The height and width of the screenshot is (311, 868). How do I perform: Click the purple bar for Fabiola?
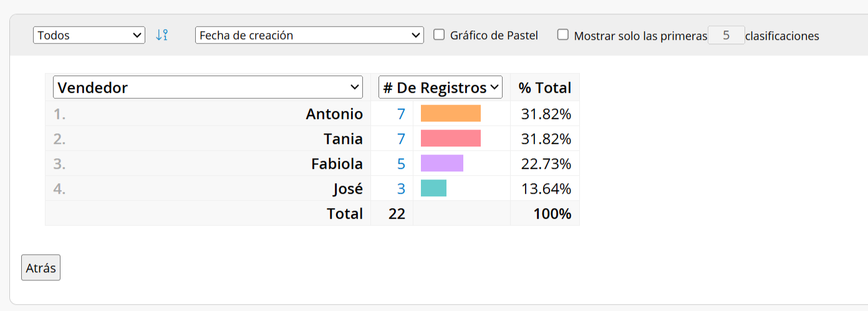442,163
